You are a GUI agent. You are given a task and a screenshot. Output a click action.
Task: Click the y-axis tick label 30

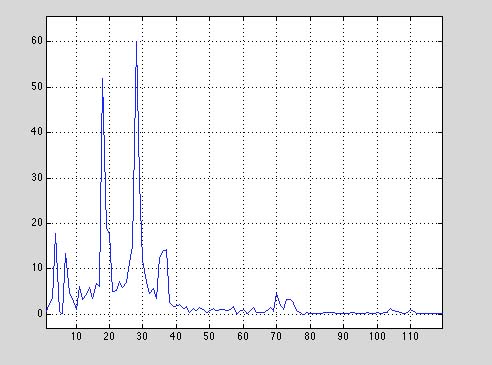coord(37,178)
